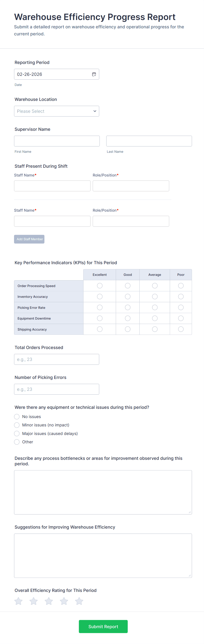Set Picking Error Rate to Average
Image resolution: width=204 pixels, height=644 pixels.
tap(155, 307)
